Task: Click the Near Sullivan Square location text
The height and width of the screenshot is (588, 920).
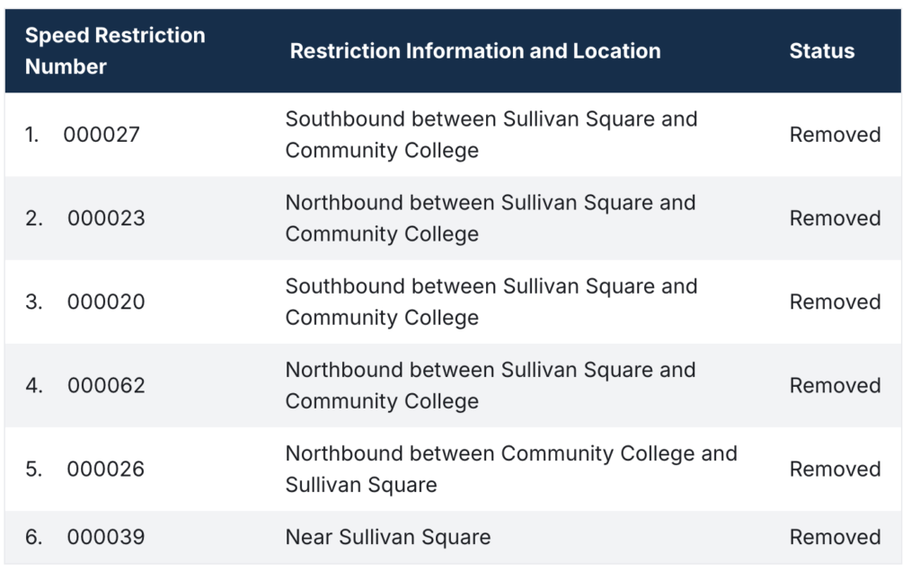Action: pyautogui.click(x=388, y=537)
